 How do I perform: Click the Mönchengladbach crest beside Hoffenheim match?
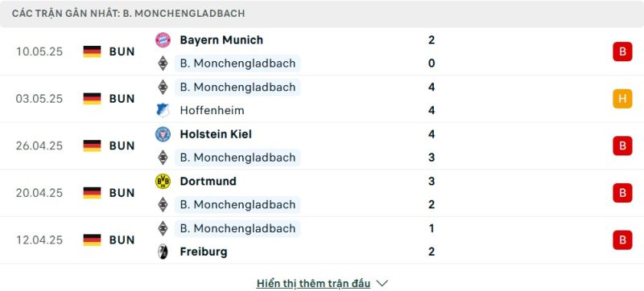[163, 87]
